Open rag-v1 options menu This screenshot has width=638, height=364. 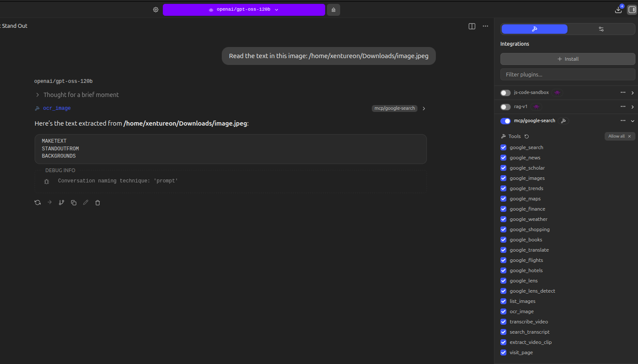[623, 106]
